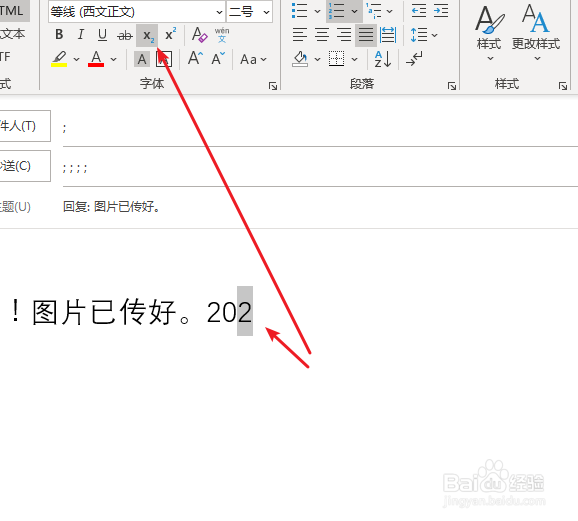The image size is (578, 521).
Task: Center align text
Action: pos(322,35)
